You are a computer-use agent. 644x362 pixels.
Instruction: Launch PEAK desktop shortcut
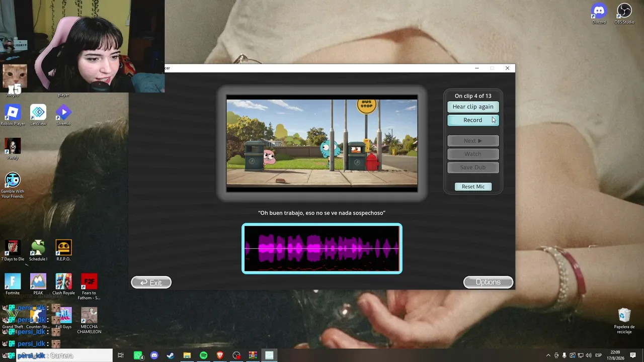[x=38, y=284]
